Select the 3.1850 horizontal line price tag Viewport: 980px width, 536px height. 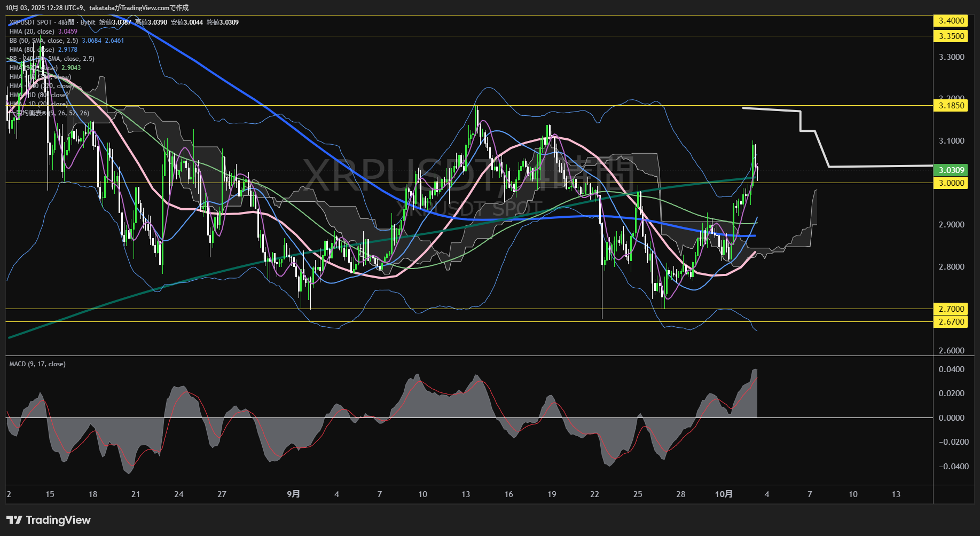click(x=951, y=106)
